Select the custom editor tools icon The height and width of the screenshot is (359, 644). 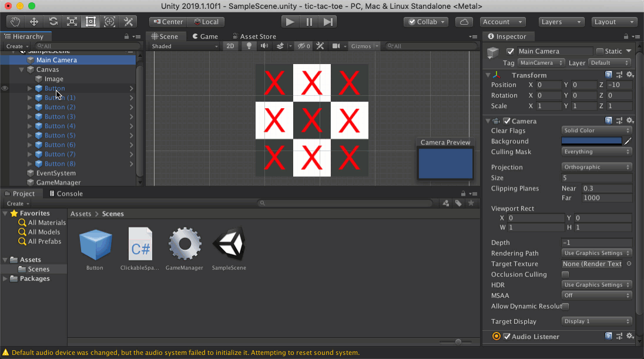[128, 22]
